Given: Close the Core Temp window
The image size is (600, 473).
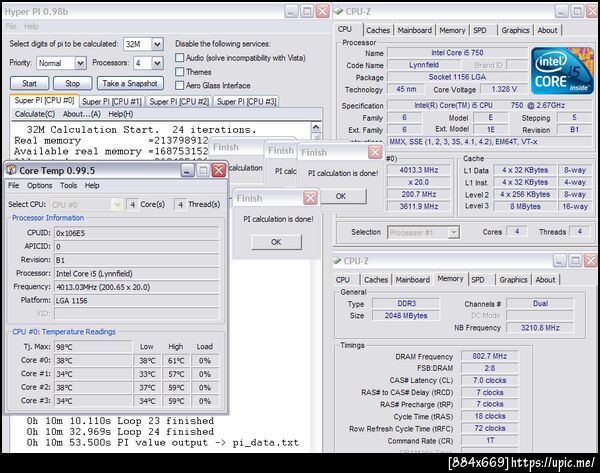Looking at the screenshot, I should 219,170.
